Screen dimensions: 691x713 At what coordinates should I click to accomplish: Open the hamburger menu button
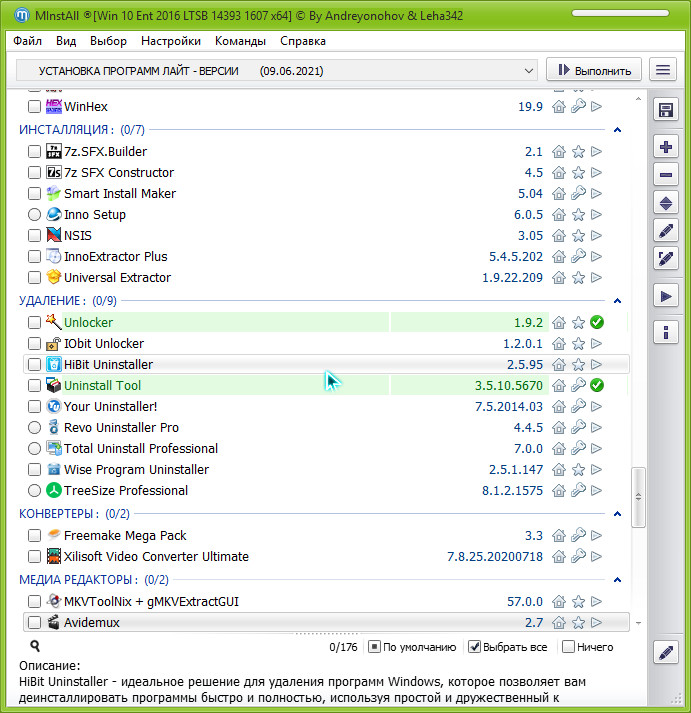[662, 70]
